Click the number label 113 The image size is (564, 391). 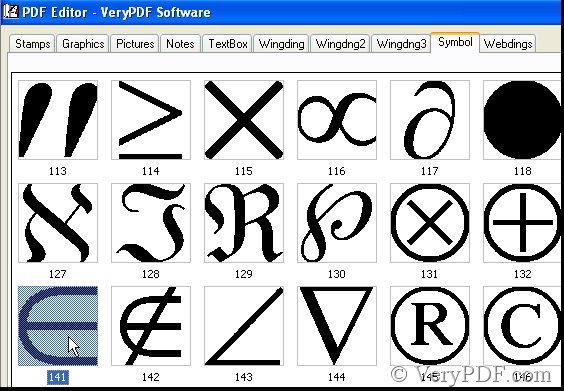[x=58, y=171]
